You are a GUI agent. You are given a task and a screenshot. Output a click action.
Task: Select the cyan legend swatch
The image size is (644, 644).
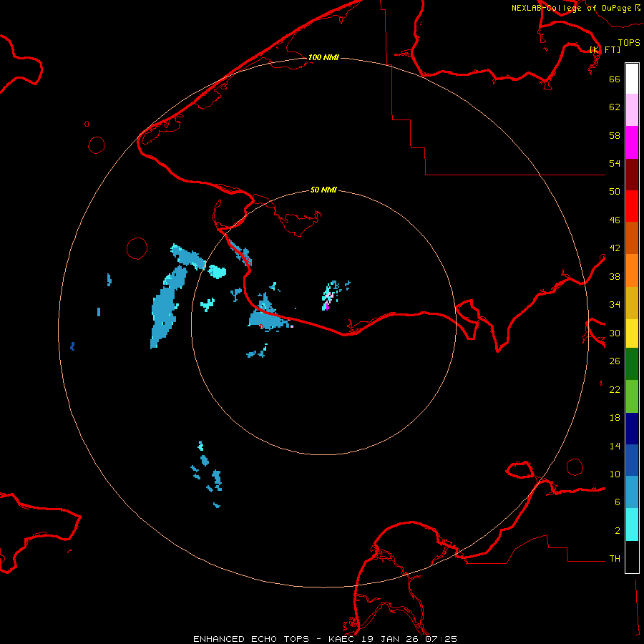click(x=632, y=525)
